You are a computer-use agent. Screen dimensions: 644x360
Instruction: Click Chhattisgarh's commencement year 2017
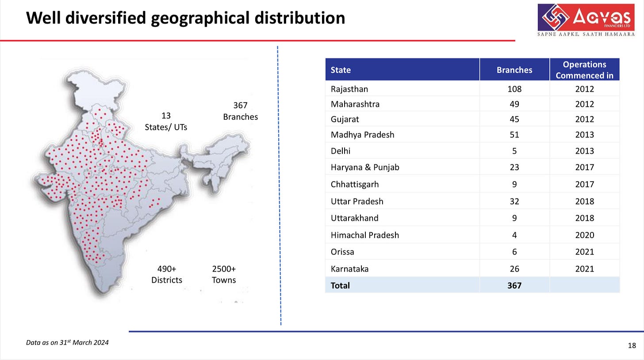point(584,184)
